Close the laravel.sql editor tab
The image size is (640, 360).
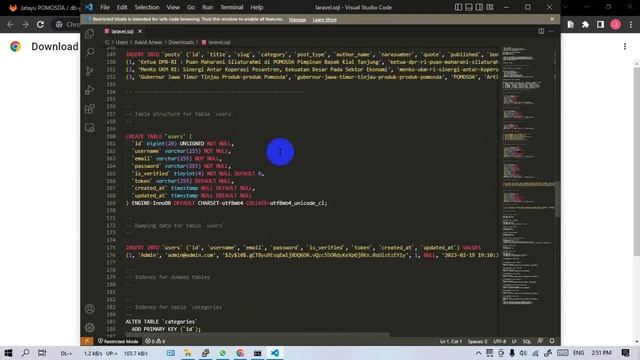[140, 31]
